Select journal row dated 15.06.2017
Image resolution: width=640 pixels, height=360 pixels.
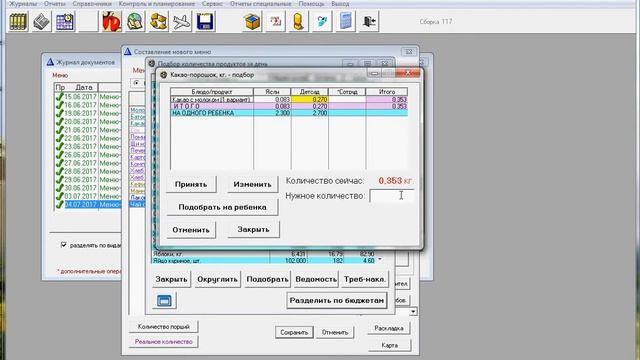tap(88, 97)
